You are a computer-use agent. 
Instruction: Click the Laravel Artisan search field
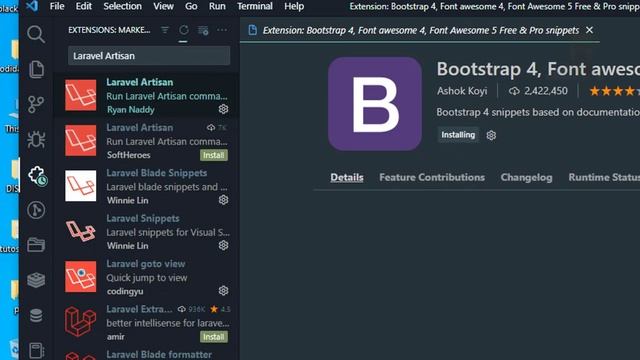(149, 56)
